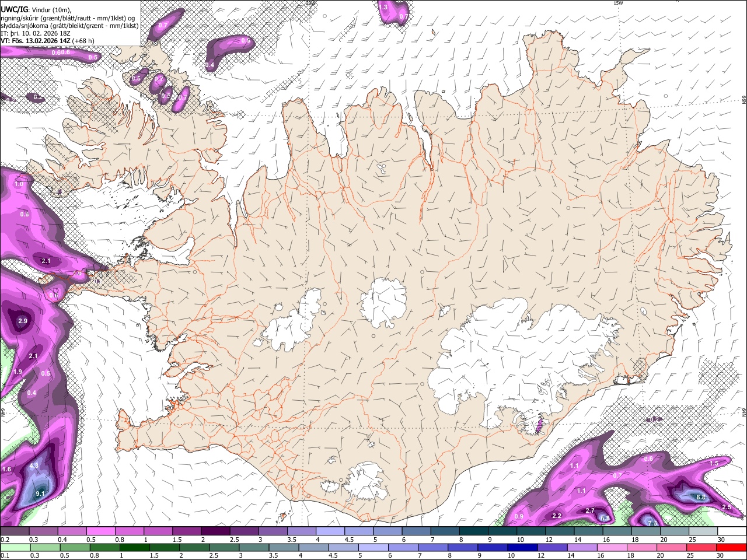Select the first grayish-purple snow-scale swatch

click(14, 531)
